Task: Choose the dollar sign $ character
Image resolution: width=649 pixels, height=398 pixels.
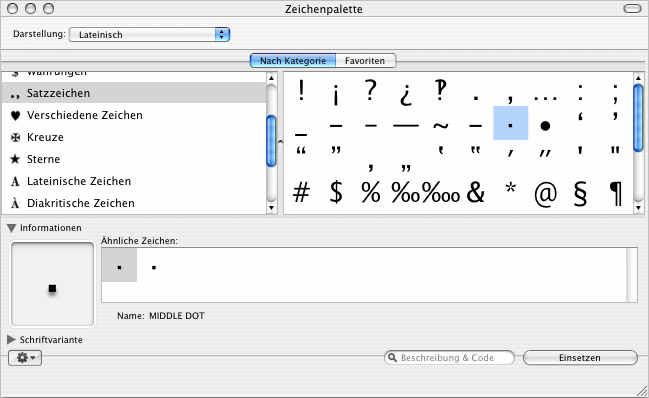Action: [336, 192]
